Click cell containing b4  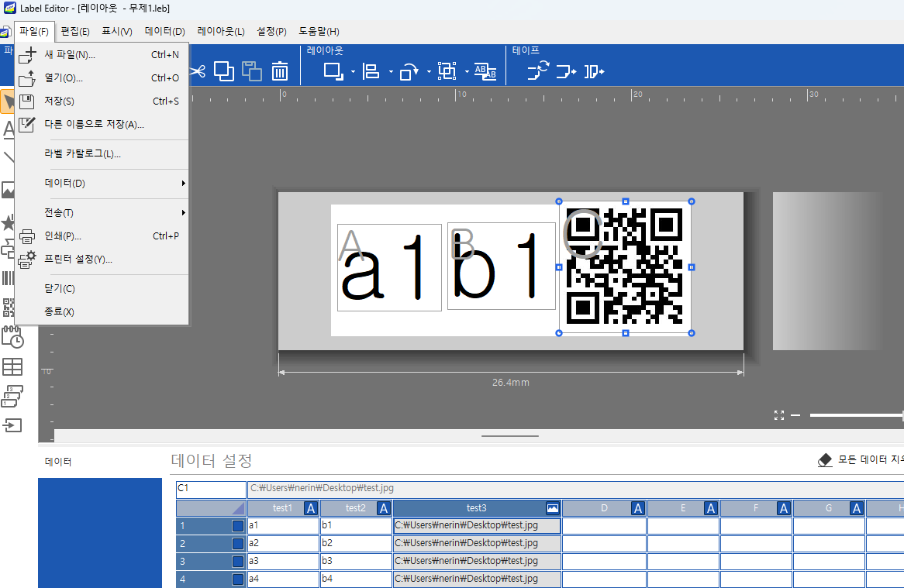coord(357,579)
